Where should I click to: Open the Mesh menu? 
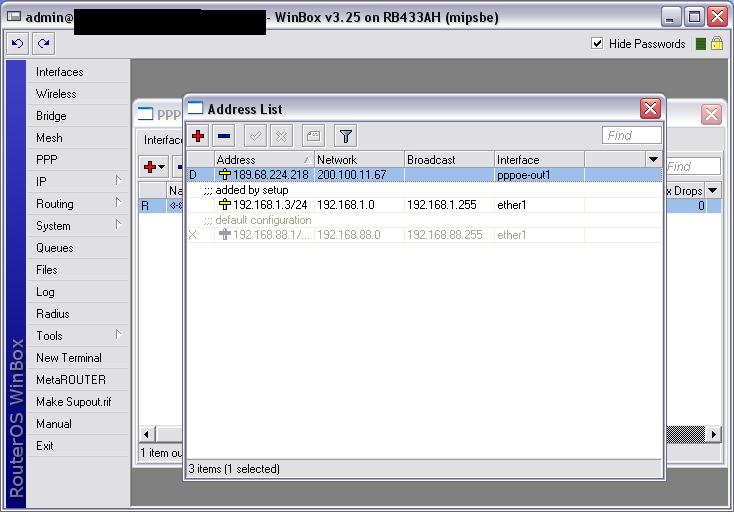coord(77,138)
